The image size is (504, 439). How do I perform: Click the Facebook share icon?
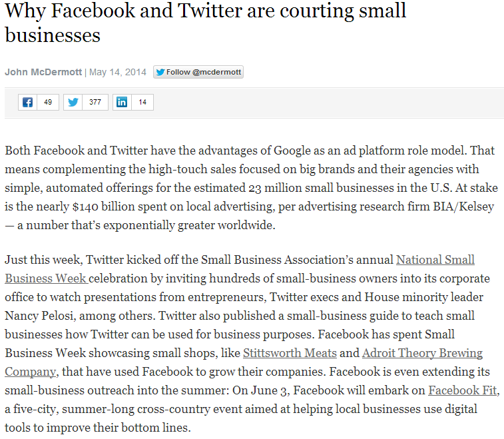[x=27, y=102]
